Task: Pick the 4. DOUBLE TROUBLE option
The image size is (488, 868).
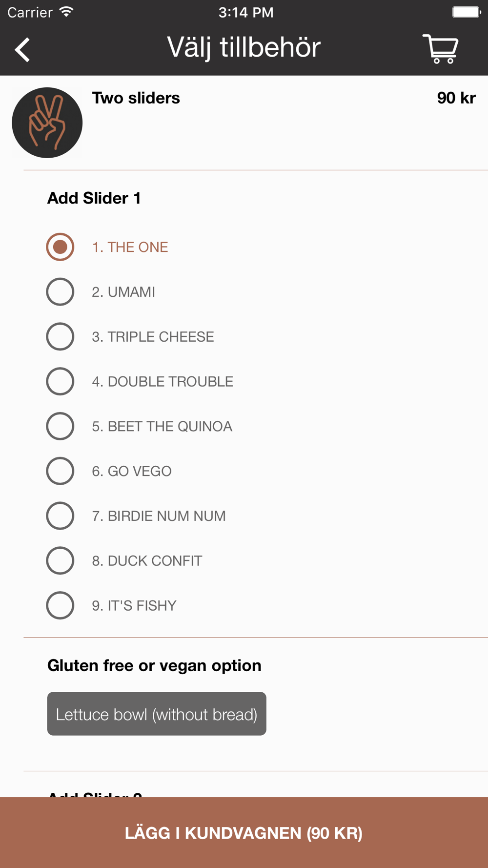Action: pos(60,381)
